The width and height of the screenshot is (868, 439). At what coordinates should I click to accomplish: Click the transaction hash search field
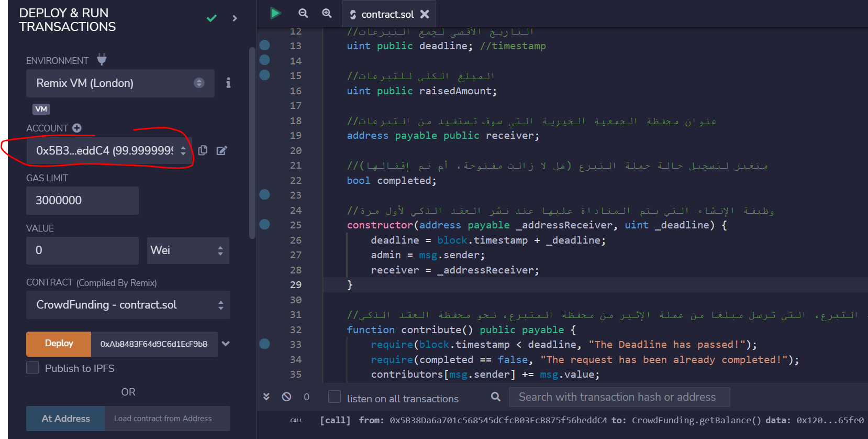[x=619, y=397]
